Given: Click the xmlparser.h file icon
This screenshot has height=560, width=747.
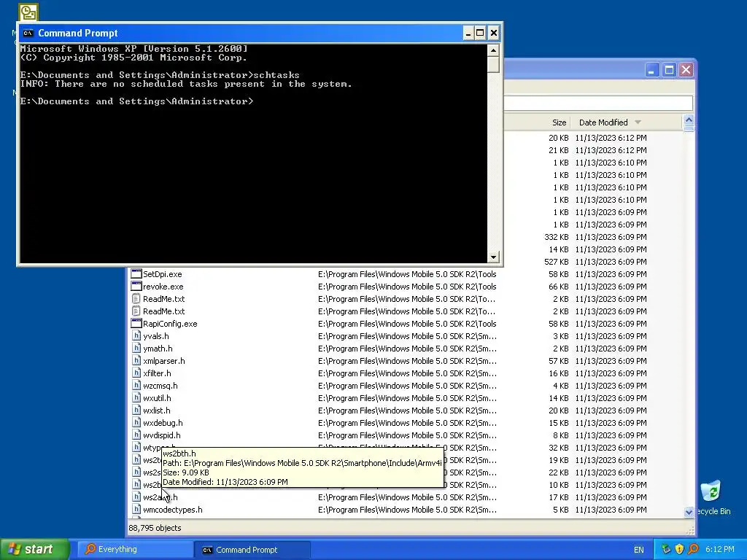Looking at the screenshot, I should [136, 360].
